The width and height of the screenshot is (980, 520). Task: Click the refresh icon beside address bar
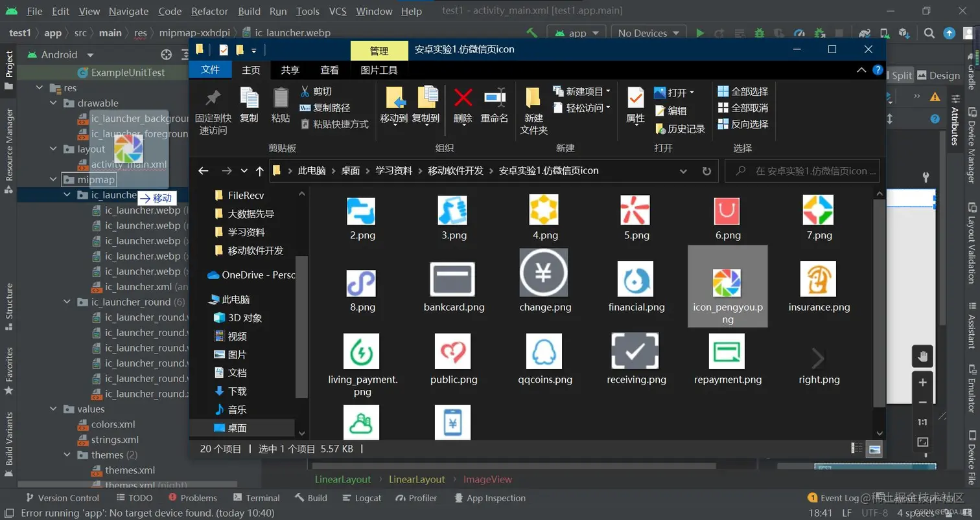706,171
